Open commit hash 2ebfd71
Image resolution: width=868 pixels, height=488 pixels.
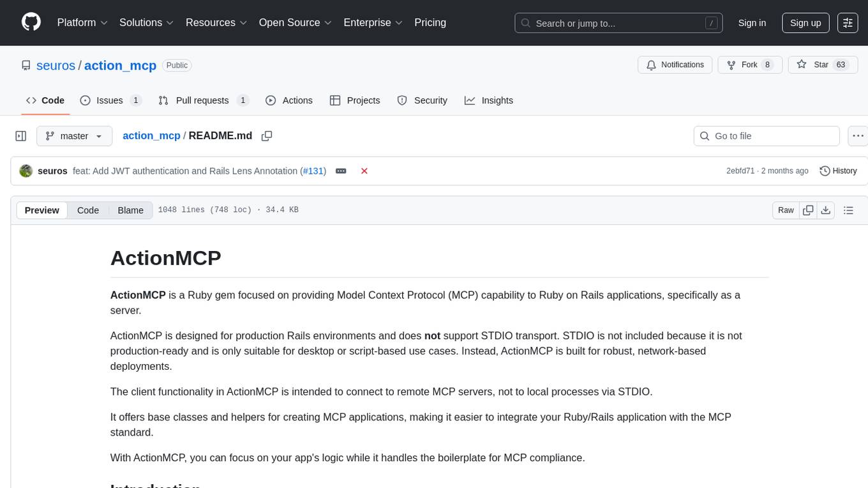[x=740, y=171]
